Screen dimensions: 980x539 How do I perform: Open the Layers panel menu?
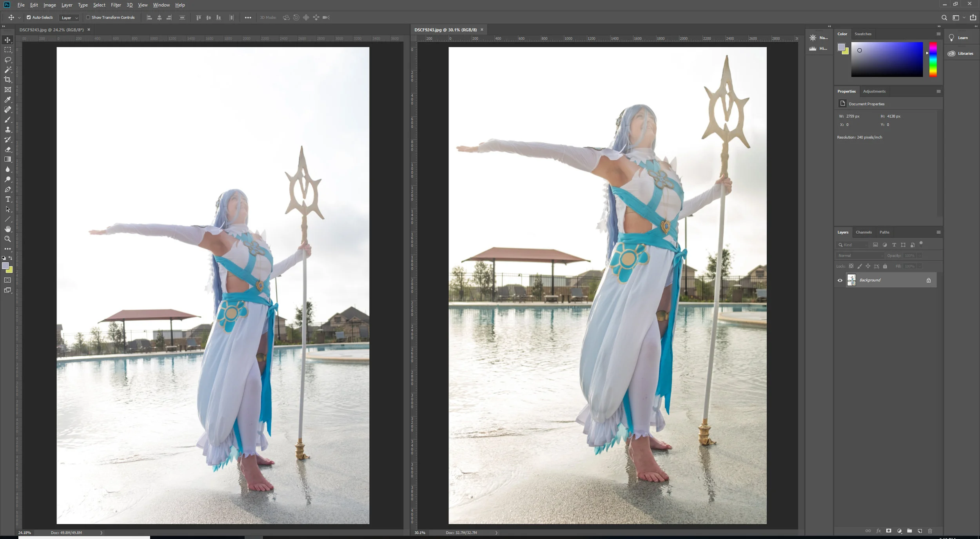938,232
